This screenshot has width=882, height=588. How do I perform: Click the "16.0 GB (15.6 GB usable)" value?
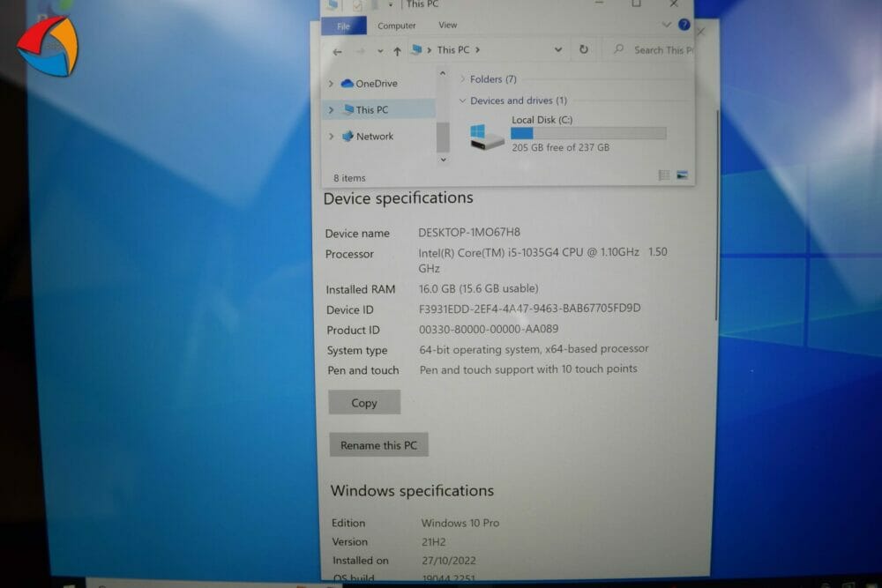479,289
